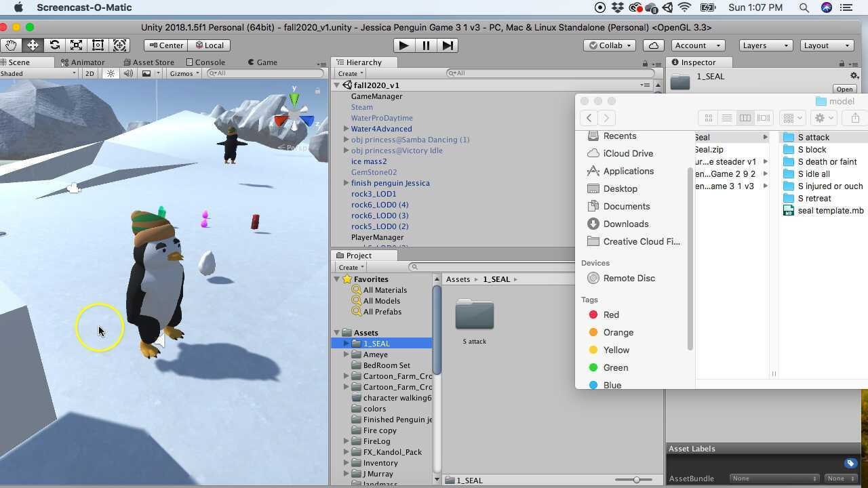Open the S attack folder thumbnail
Image resolution: width=868 pixels, height=488 pixels.
pyautogui.click(x=474, y=314)
